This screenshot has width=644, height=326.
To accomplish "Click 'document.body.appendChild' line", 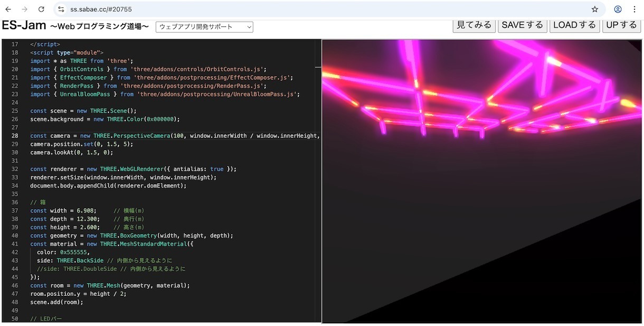I will (x=108, y=185).
